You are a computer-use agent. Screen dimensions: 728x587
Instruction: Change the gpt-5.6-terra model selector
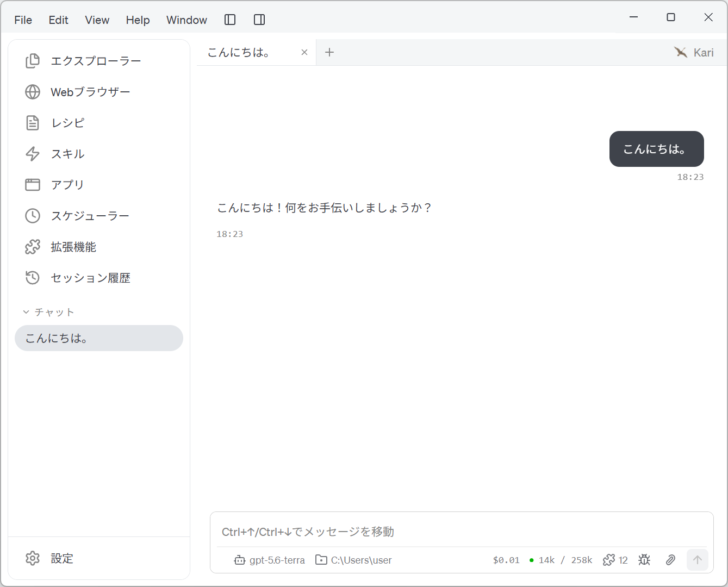click(269, 560)
